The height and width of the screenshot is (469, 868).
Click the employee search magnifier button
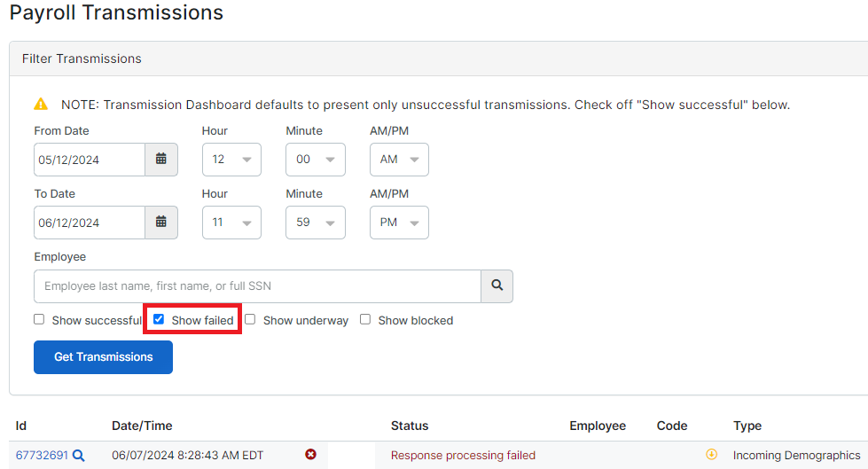(497, 286)
